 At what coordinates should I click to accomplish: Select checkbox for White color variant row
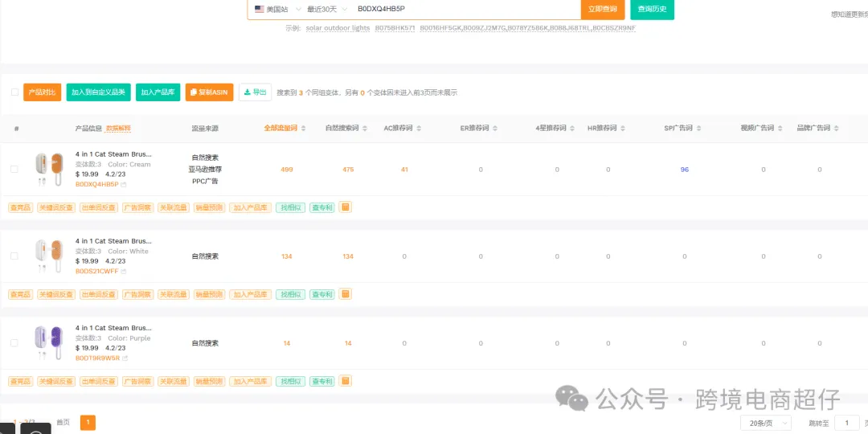14,256
